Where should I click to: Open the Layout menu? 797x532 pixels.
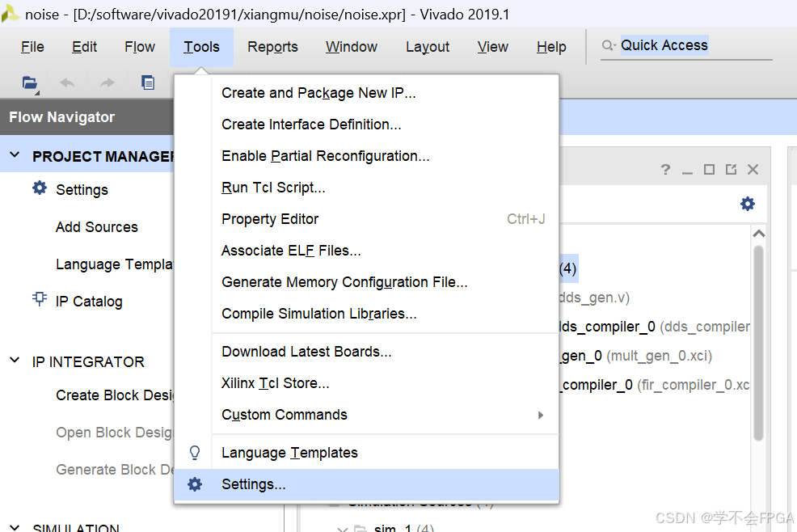point(428,47)
